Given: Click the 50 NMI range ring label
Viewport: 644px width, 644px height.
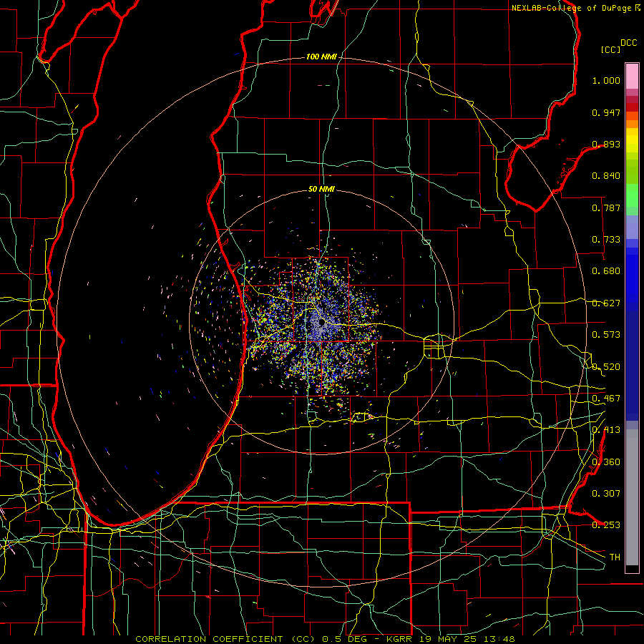Looking at the screenshot, I should (321, 189).
